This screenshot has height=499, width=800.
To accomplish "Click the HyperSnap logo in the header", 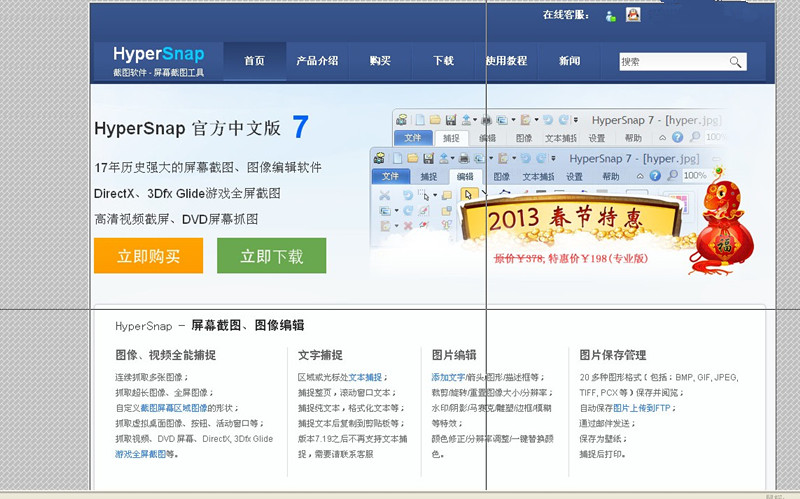I will (x=159, y=59).
